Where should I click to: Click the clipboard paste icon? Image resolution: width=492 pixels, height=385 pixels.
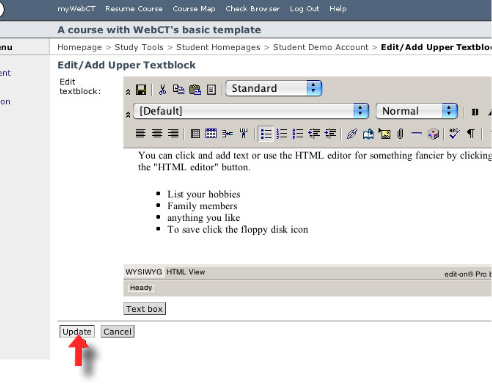coord(195,90)
